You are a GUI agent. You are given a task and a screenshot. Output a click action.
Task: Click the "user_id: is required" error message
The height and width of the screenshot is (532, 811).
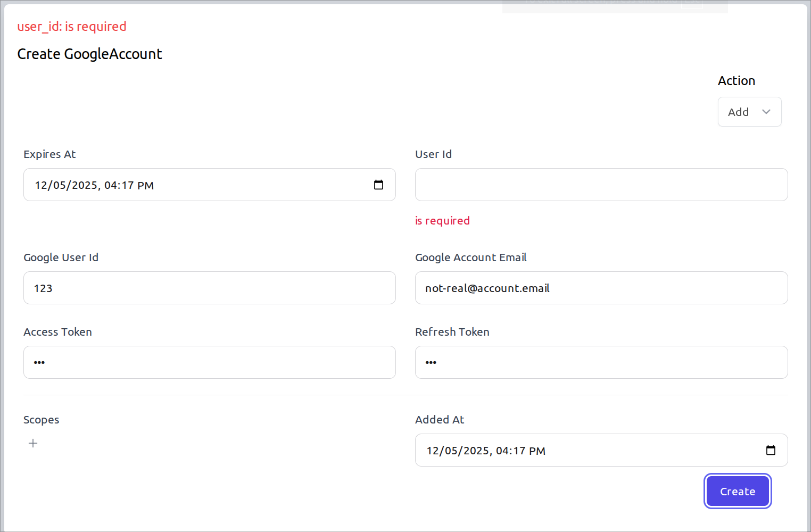pyautogui.click(x=72, y=27)
